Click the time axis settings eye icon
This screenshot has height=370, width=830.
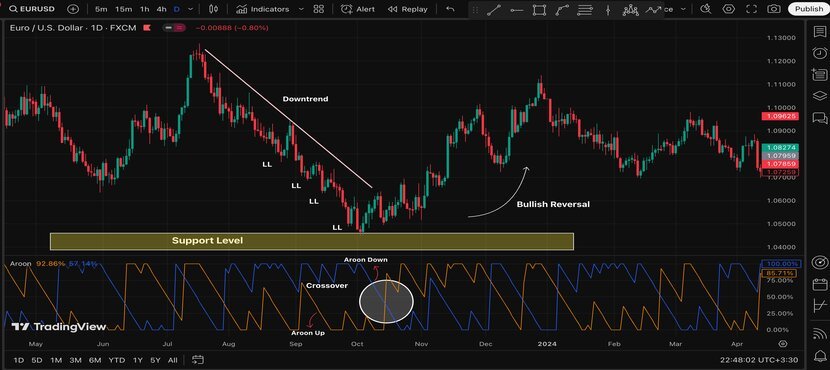click(783, 344)
